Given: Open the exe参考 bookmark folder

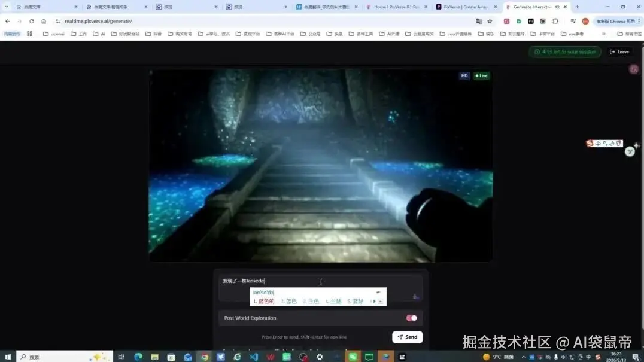Looking at the screenshot, I should click(573, 34).
